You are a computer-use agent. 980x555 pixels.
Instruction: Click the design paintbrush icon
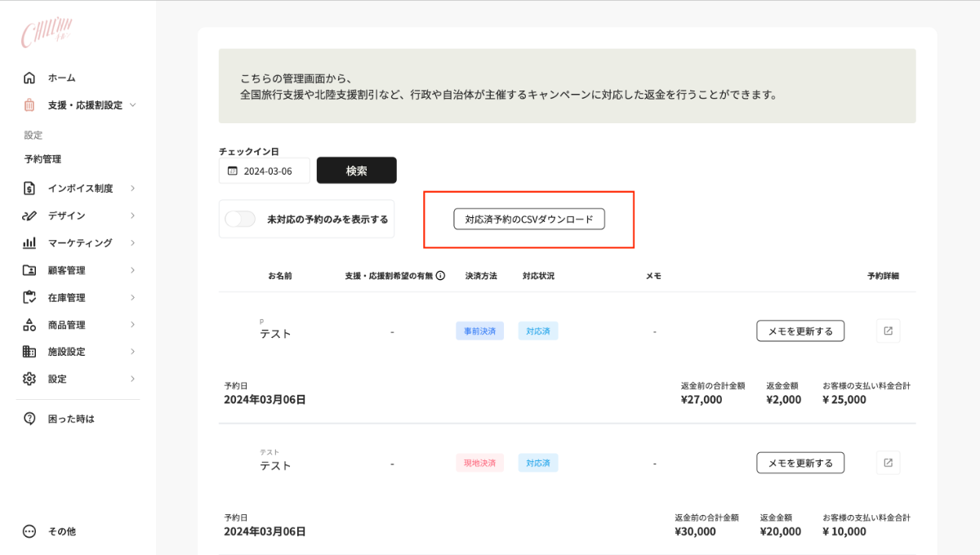[x=29, y=215]
